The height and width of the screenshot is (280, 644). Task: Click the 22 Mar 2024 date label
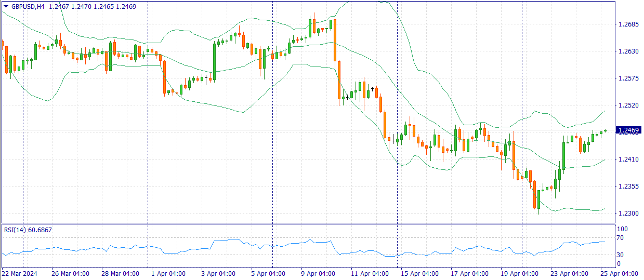(20, 274)
